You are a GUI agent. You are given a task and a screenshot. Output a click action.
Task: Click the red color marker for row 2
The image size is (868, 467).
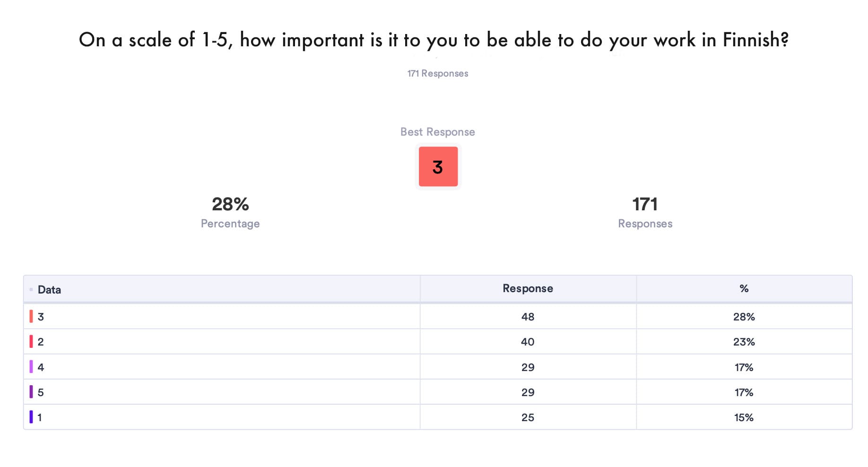click(x=31, y=341)
